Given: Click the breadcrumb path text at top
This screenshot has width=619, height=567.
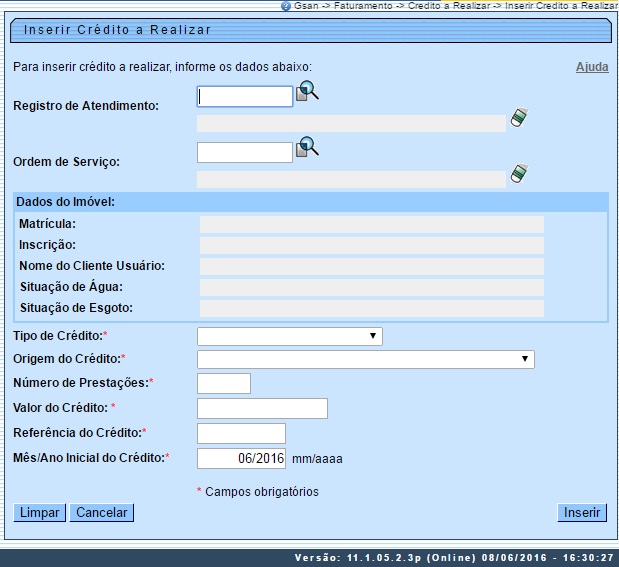Looking at the screenshot, I should pyautogui.click(x=456, y=6).
